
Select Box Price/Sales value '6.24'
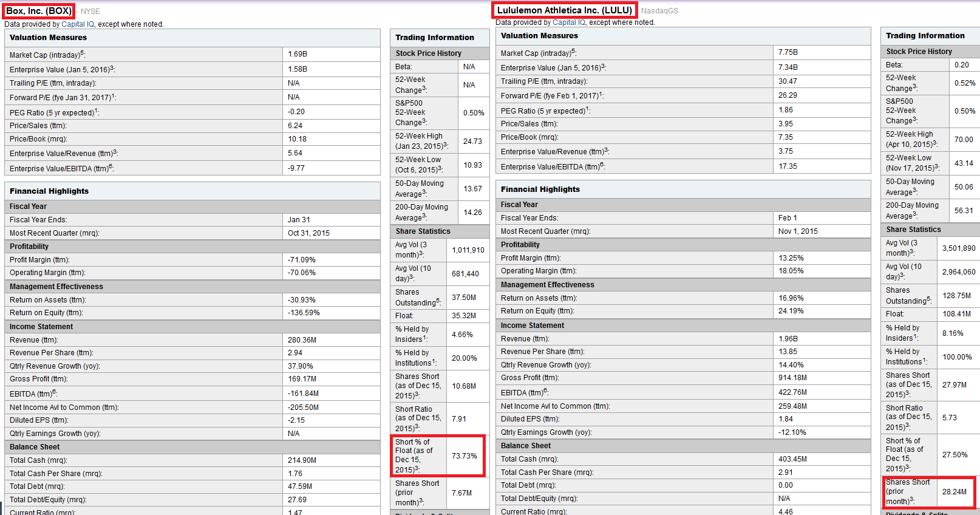(x=295, y=126)
